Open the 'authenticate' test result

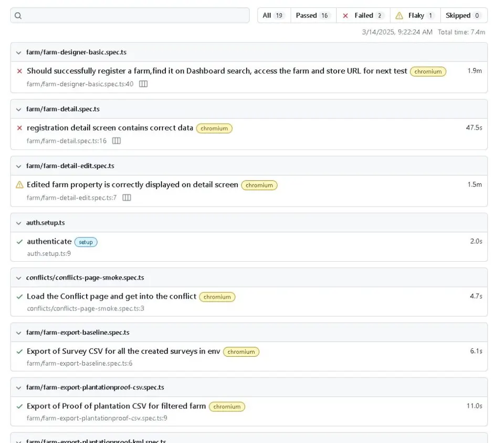tap(49, 241)
